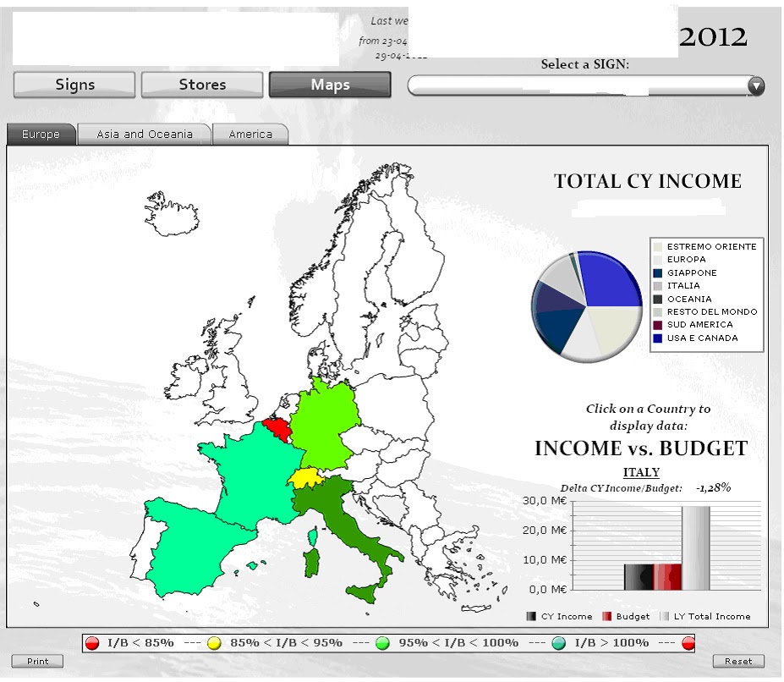Click the Budget legend icon
The width and height of the screenshot is (784, 682).
tap(606, 616)
